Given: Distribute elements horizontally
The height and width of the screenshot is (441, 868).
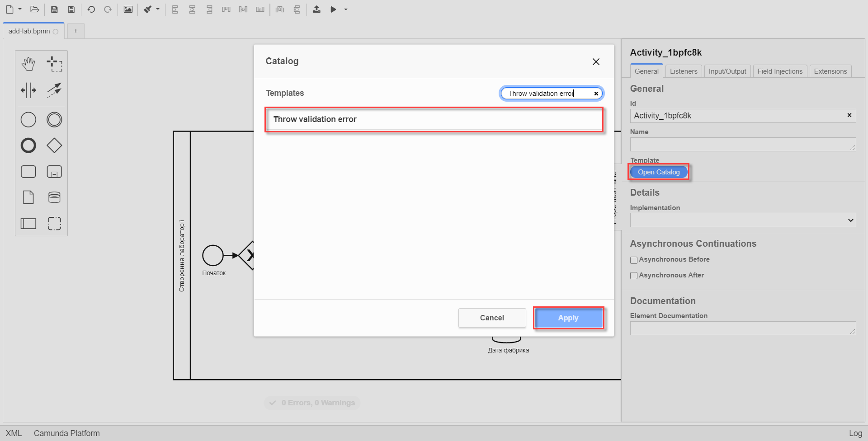Looking at the screenshot, I should (x=280, y=9).
